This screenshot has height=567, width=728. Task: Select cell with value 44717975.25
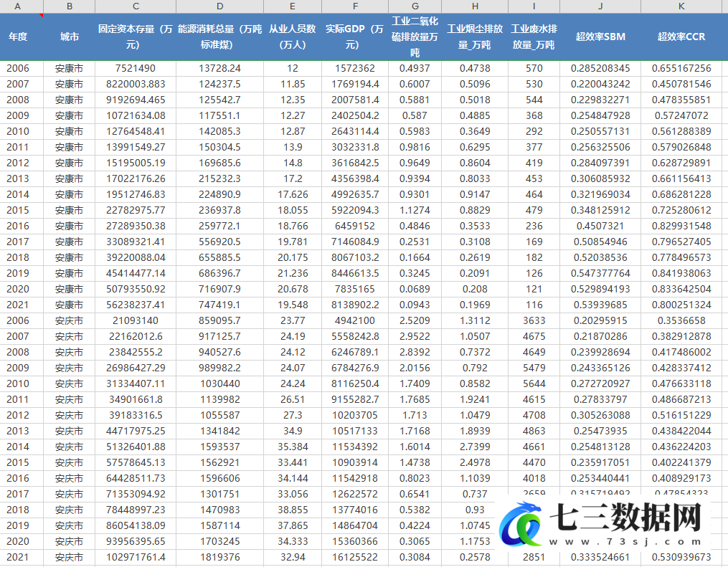[x=136, y=431]
